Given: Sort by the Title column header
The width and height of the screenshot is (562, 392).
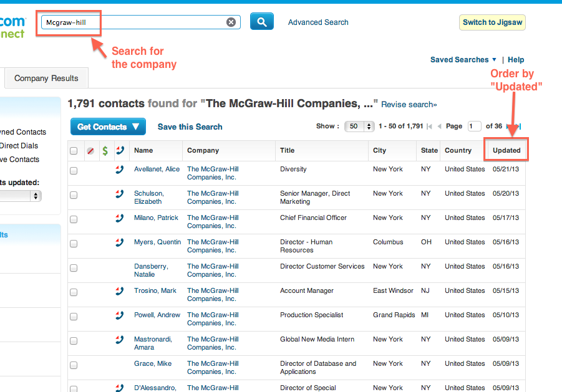Looking at the screenshot, I should 287,150.
